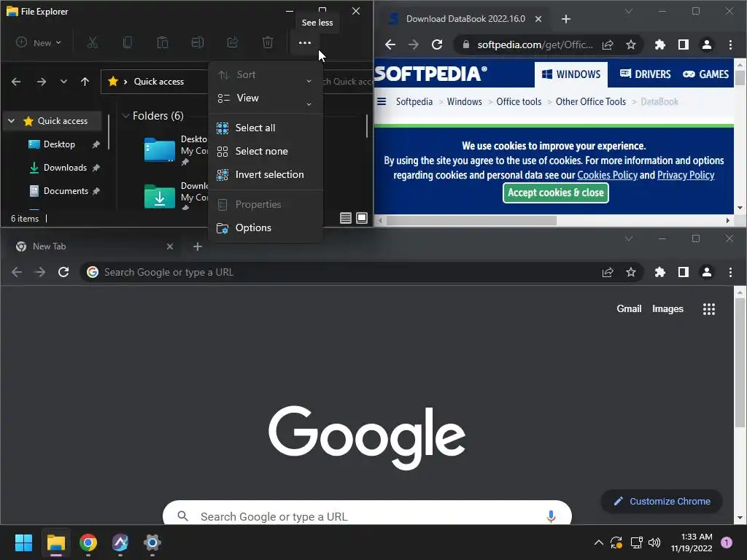
Task: Click the Google search box on New Tab
Action: pyautogui.click(x=367, y=513)
